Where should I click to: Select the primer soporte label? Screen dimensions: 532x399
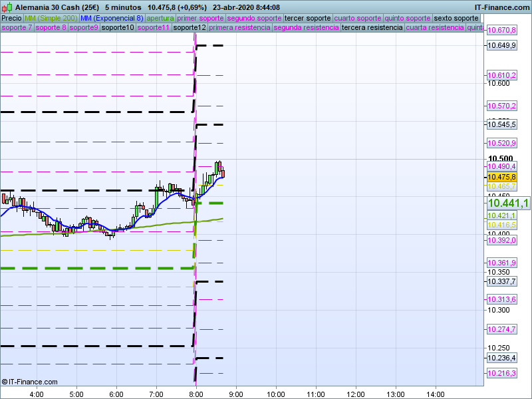(201, 18)
